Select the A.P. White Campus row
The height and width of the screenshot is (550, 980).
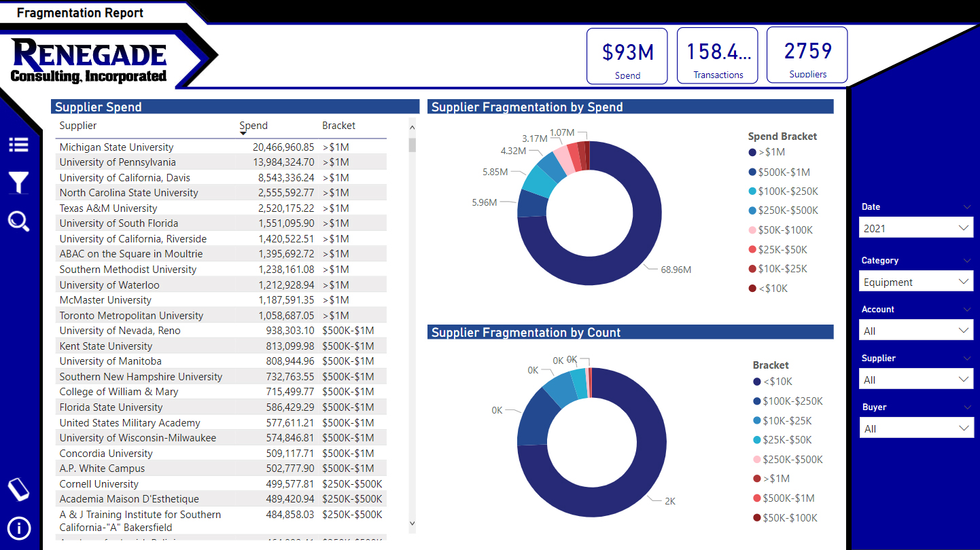tap(221, 468)
